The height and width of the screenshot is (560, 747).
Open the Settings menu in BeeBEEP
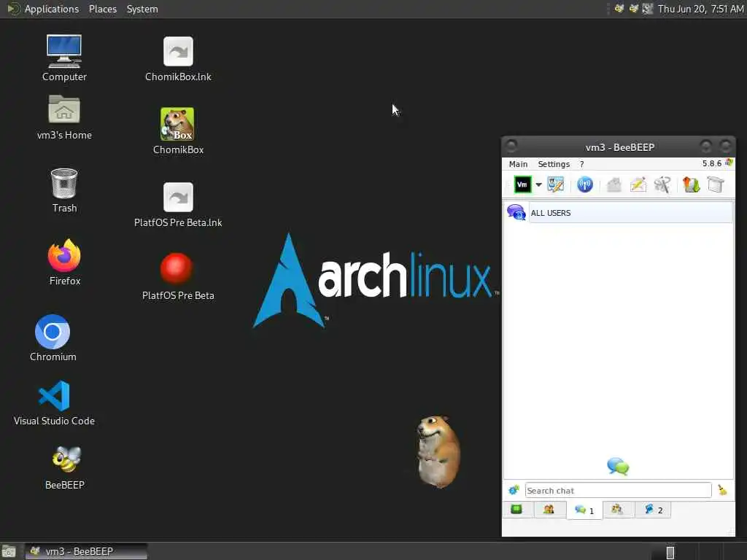tap(554, 164)
